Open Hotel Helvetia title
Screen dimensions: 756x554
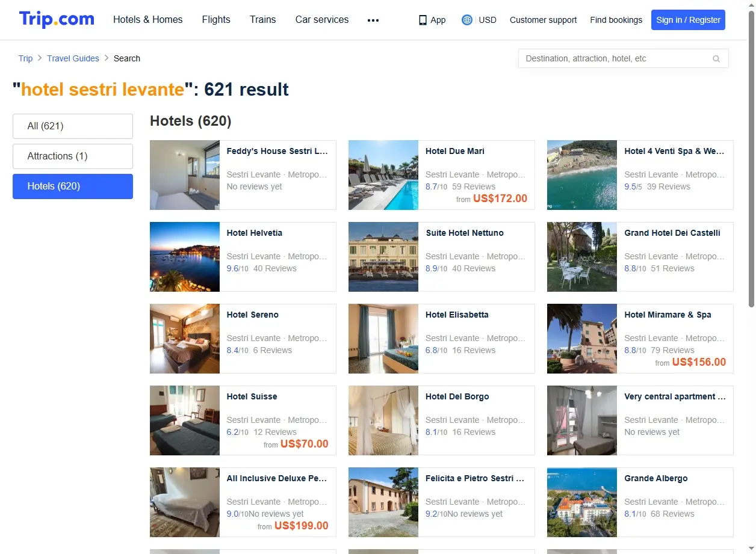(x=254, y=233)
